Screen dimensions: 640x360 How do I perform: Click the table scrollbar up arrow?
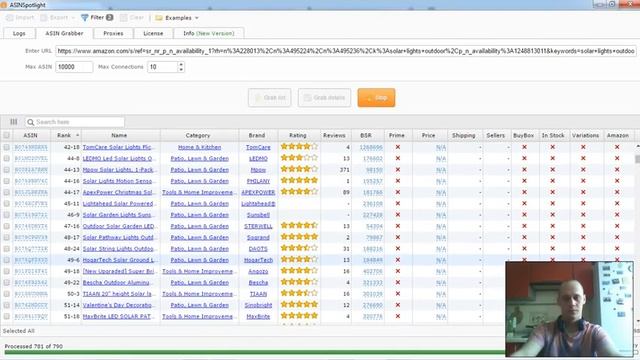(x=637, y=146)
